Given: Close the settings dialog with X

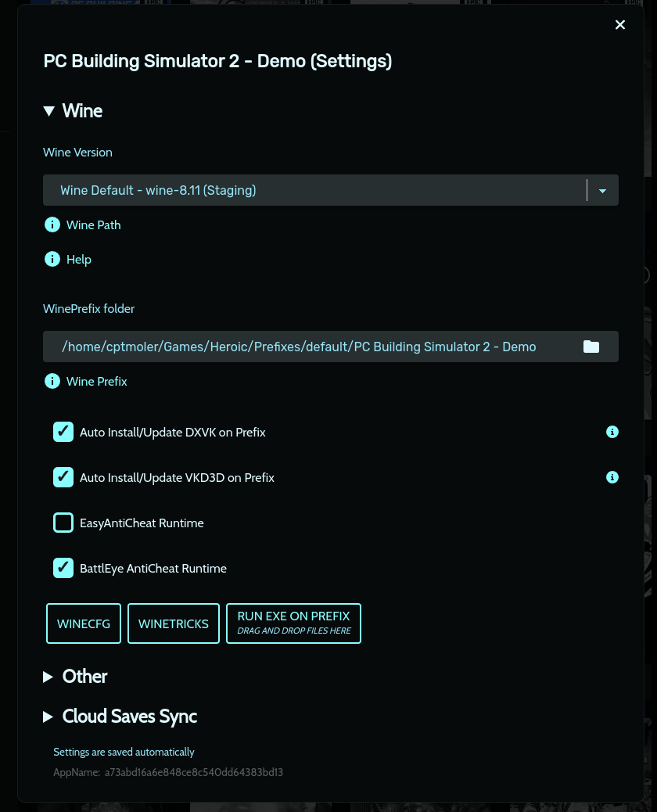Looking at the screenshot, I should pyautogui.click(x=619, y=25).
